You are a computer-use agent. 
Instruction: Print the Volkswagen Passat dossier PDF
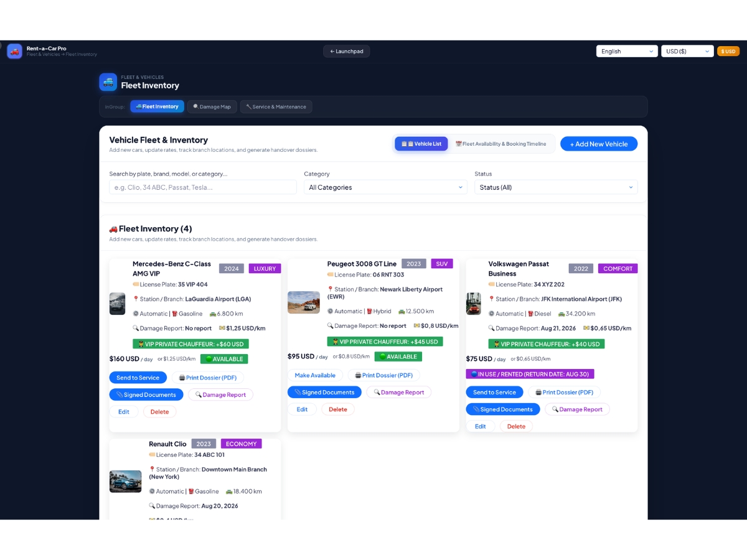pos(565,393)
